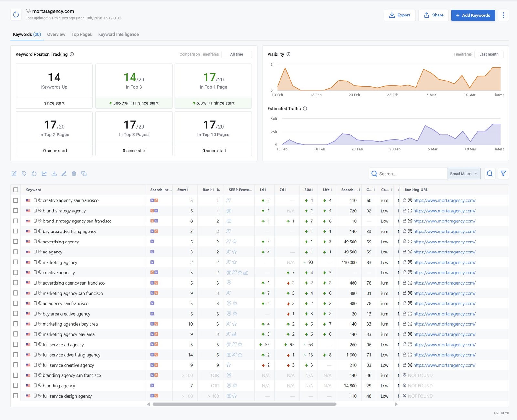The image size is (517, 420).
Task: Open the Top Pages tab
Action: coord(81,34)
